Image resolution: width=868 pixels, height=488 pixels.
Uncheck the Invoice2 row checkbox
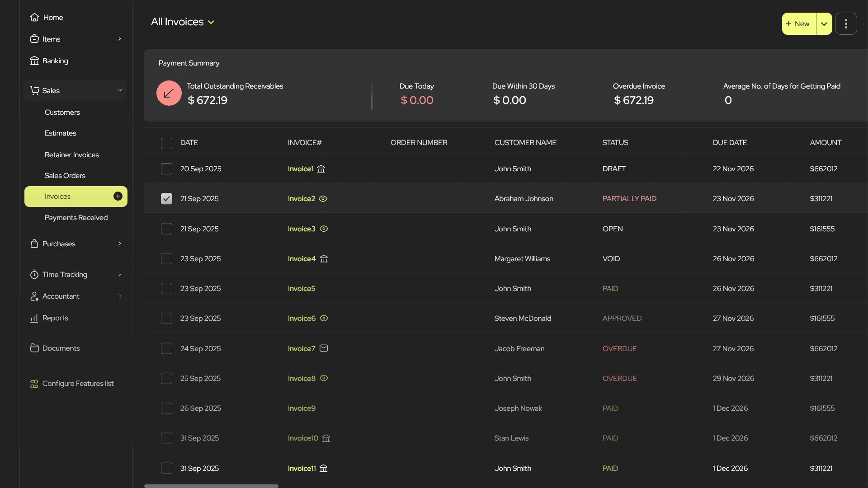click(x=166, y=199)
